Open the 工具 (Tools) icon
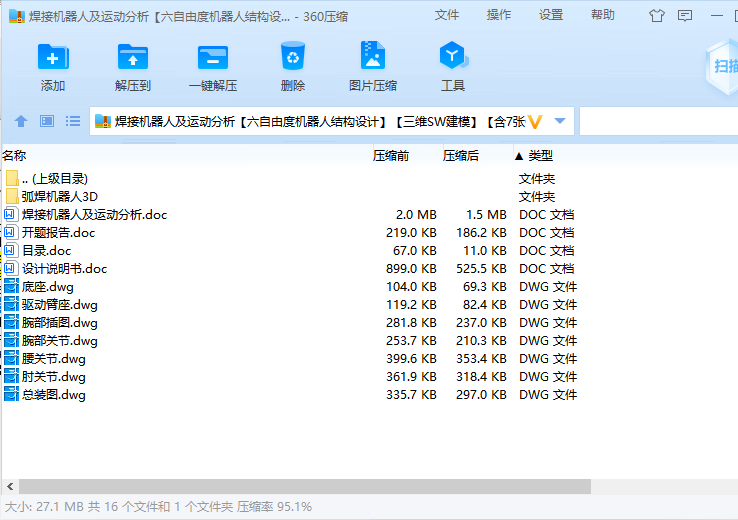 point(453,56)
